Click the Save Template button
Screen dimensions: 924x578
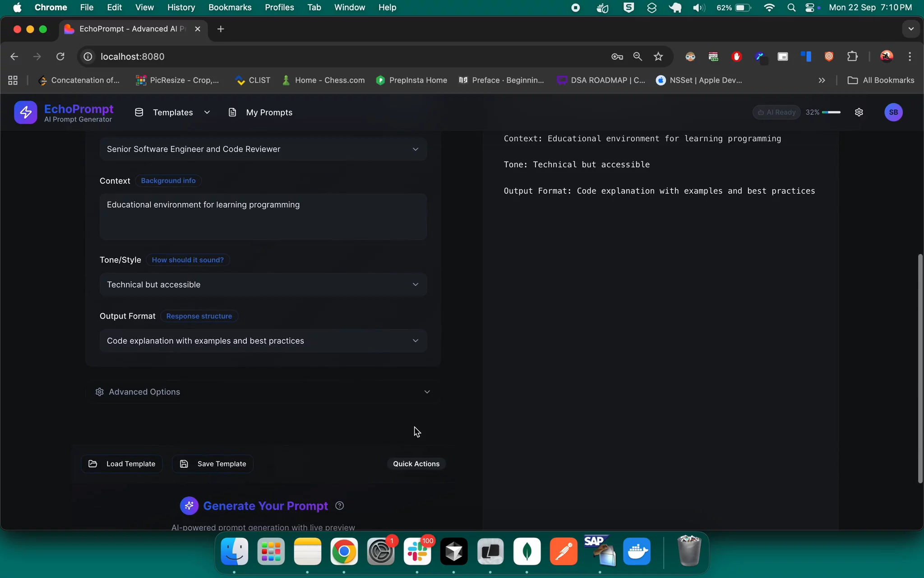[x=213, y=464]
